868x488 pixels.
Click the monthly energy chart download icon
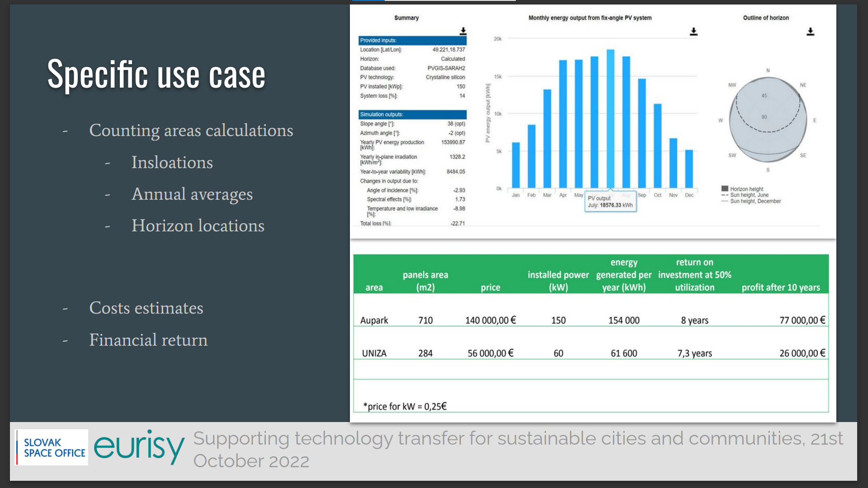coord(693,31)
